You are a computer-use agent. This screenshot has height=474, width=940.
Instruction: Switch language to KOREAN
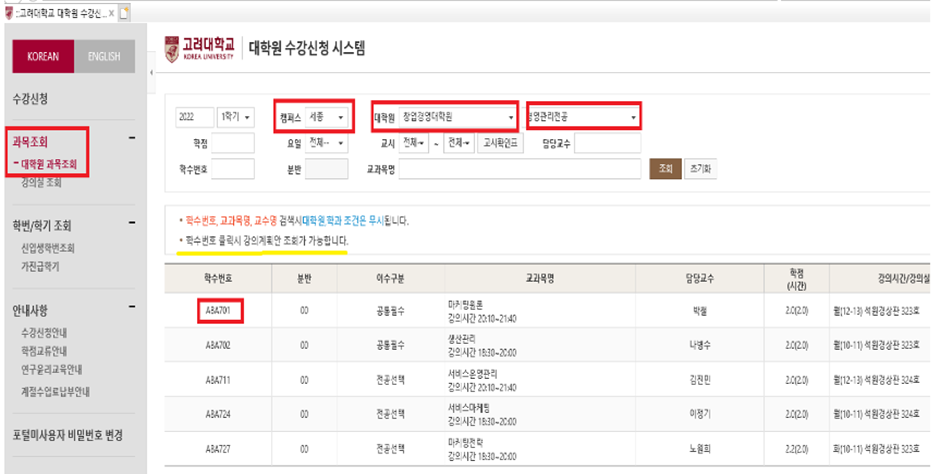(43, 56)
